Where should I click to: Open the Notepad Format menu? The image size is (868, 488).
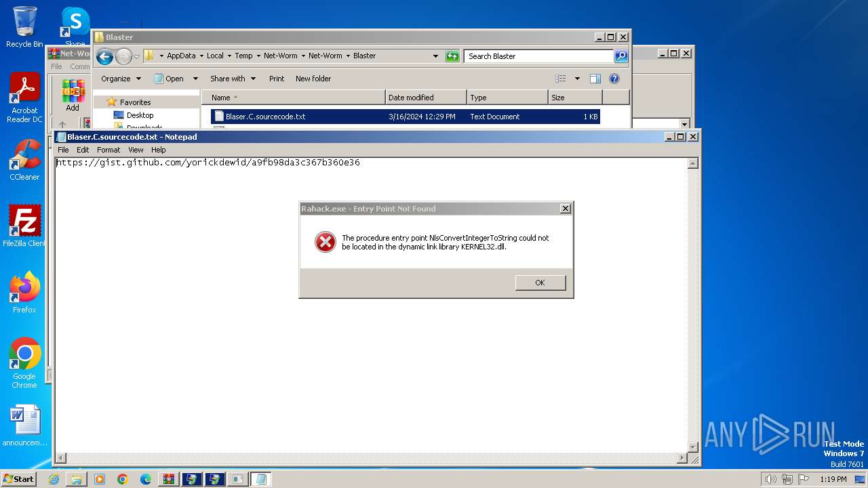click(x=108, y=150)
